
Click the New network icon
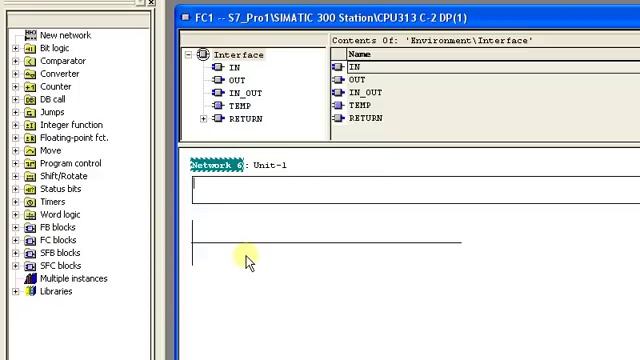tap(30, 35)
